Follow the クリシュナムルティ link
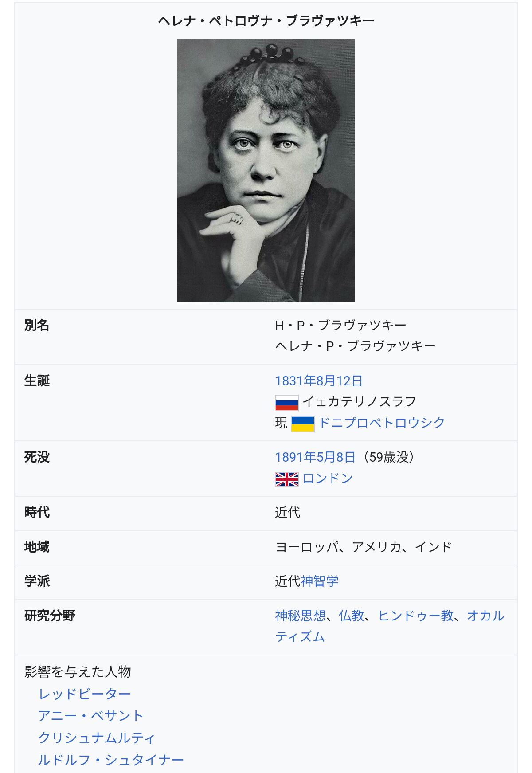 click(x=97, y=738)
